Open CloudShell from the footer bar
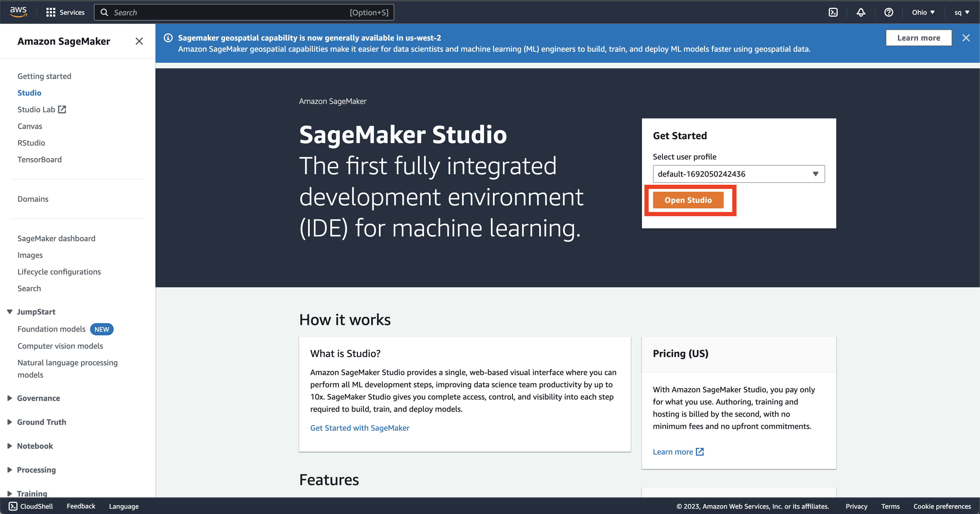 31,506
